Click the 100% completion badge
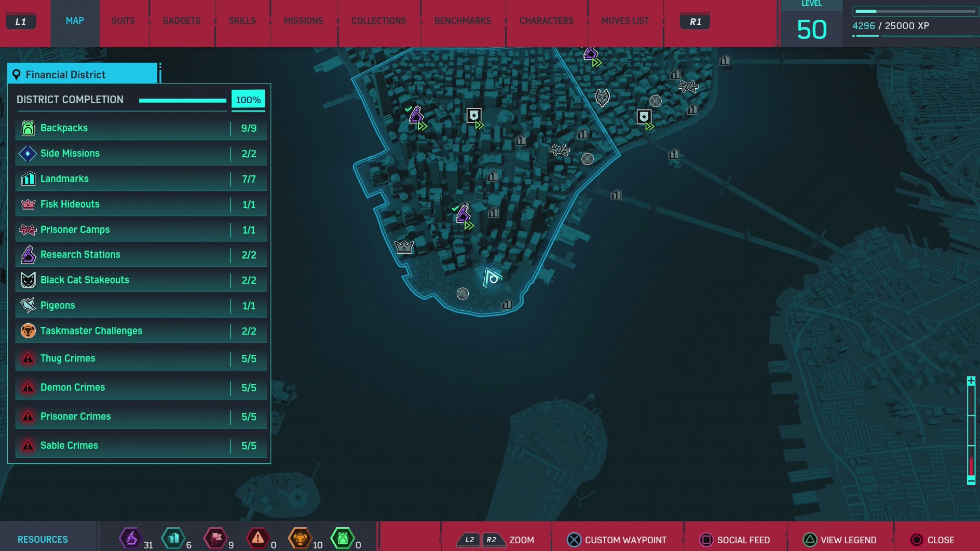Image resolution: width=980 pixels, height=551 pixels. point(248,100)
